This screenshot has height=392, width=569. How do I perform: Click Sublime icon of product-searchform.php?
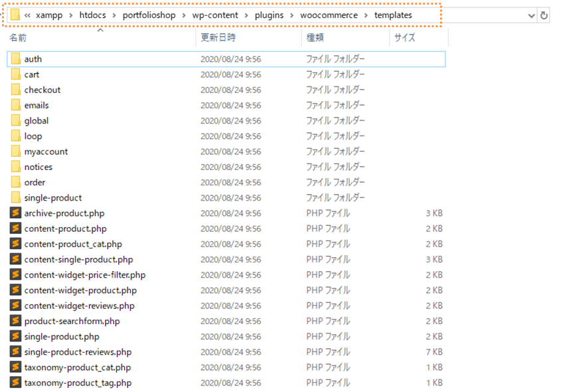15,321
